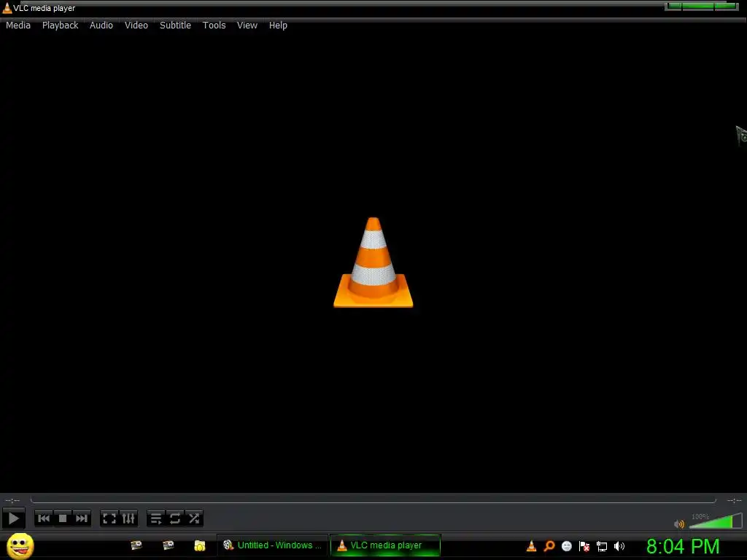Open the Media menu
The image size is (747, 560).
click(18, 26)
